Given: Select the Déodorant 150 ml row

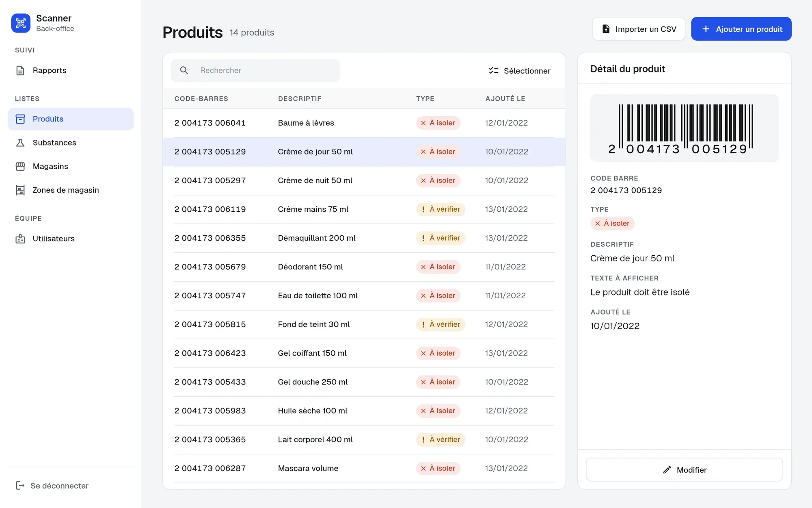Looking at the screenshot, I should [x=364, y=267].
